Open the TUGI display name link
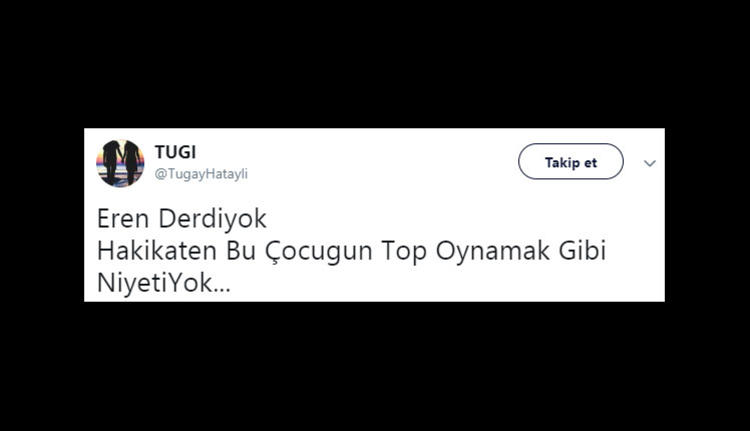 [x=175, y=152]
